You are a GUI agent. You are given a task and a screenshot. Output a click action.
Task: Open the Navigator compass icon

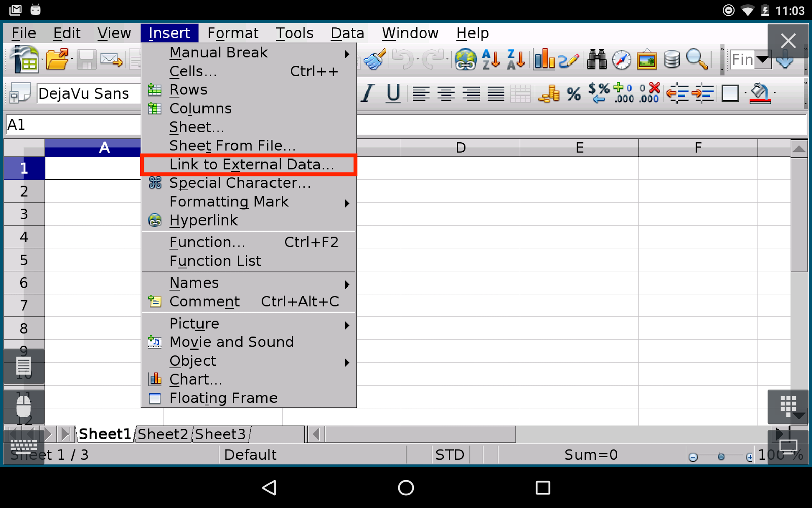click(621, 59)
